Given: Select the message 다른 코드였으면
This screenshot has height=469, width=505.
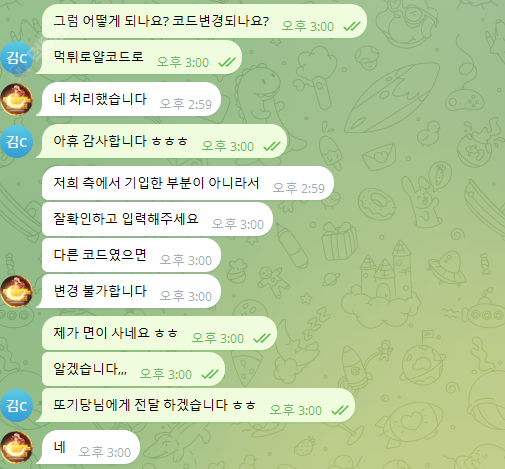Looking at the screenshot, I should point(132,255).
